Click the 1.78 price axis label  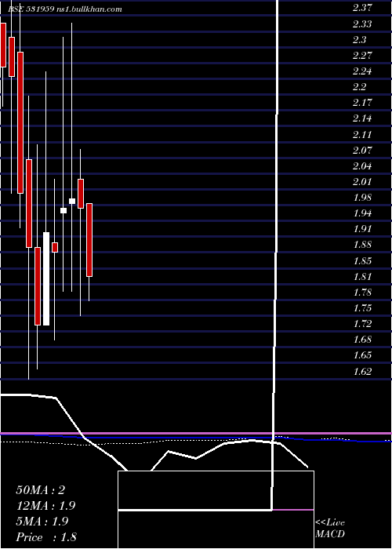[x=362, y=292]
